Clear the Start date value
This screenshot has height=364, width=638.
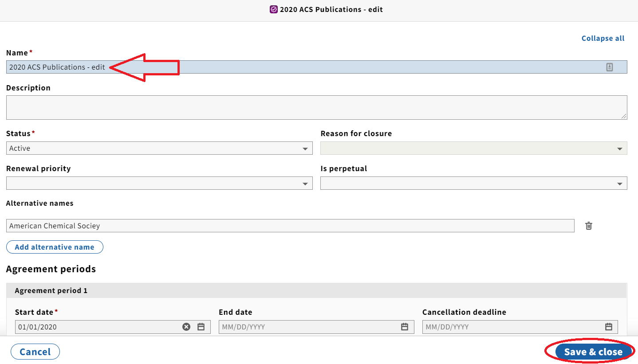186,327
